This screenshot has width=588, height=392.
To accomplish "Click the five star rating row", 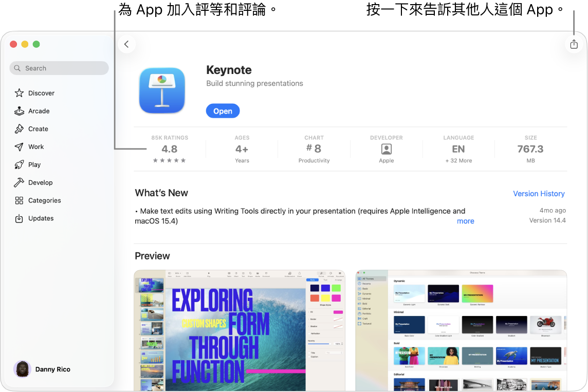I will [170, 160].
